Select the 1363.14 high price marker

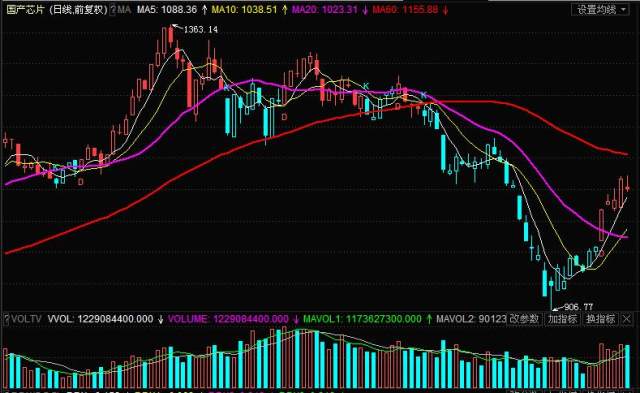pyautogui.click(x=200, y=29)
